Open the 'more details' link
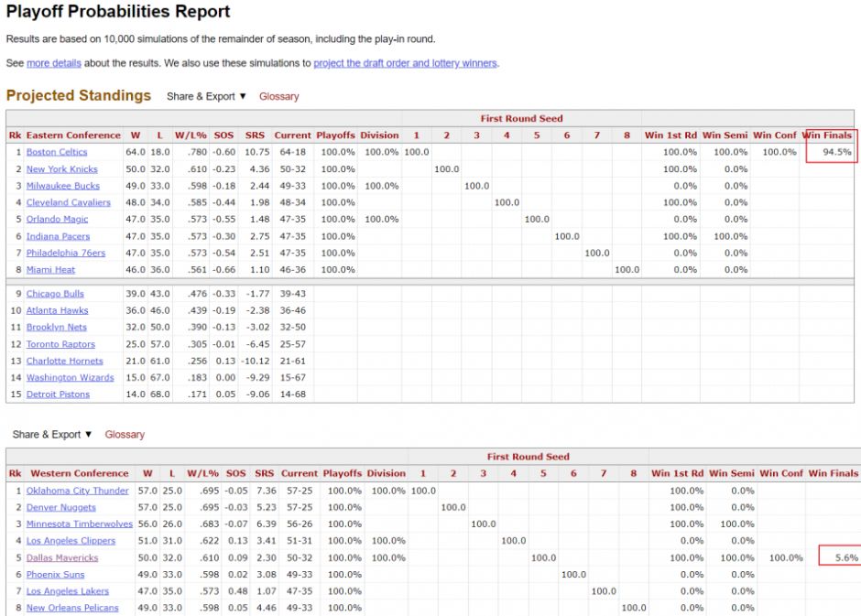The image size is (861, 616). 54,63
